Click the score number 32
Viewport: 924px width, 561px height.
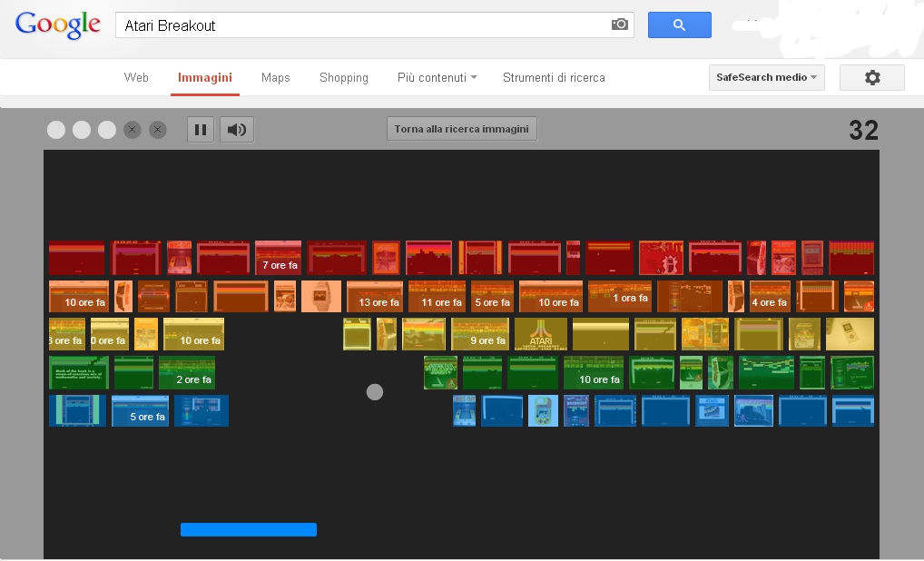[863, 130]
